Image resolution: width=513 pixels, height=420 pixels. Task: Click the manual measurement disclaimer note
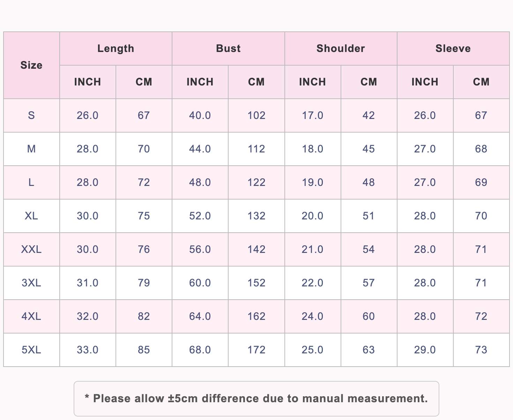(256, 399)
